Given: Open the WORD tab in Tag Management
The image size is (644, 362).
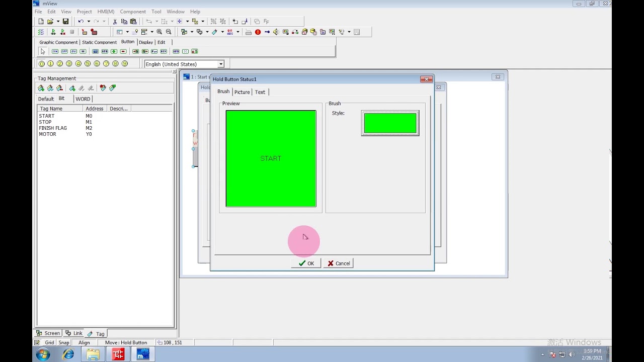Looking at the screenshot, I should click(83, 99).
